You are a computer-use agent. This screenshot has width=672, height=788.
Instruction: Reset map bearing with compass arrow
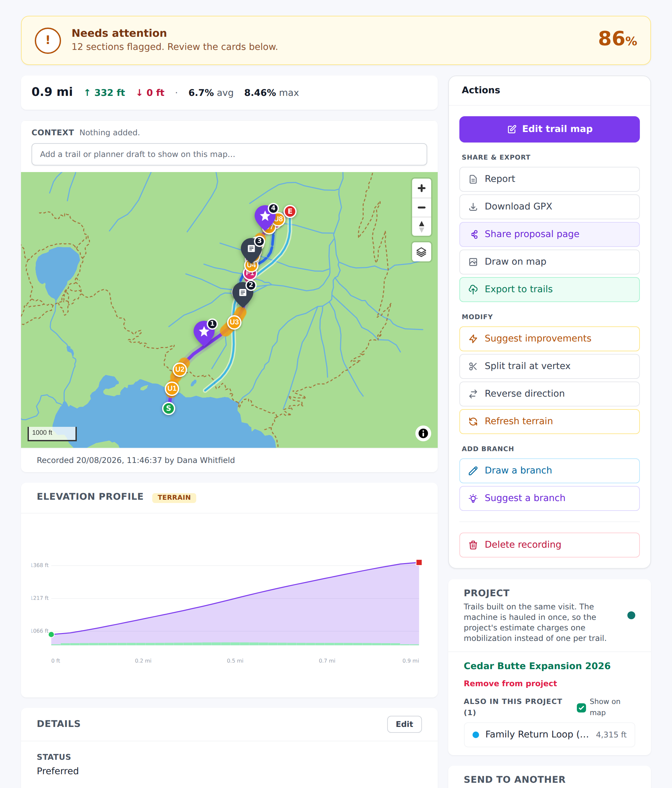421,227
